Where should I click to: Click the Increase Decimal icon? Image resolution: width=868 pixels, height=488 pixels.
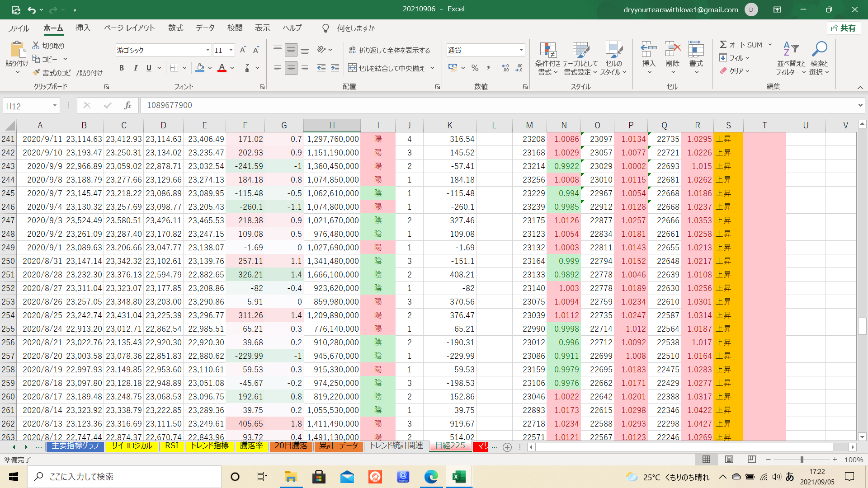pos(505,68)
